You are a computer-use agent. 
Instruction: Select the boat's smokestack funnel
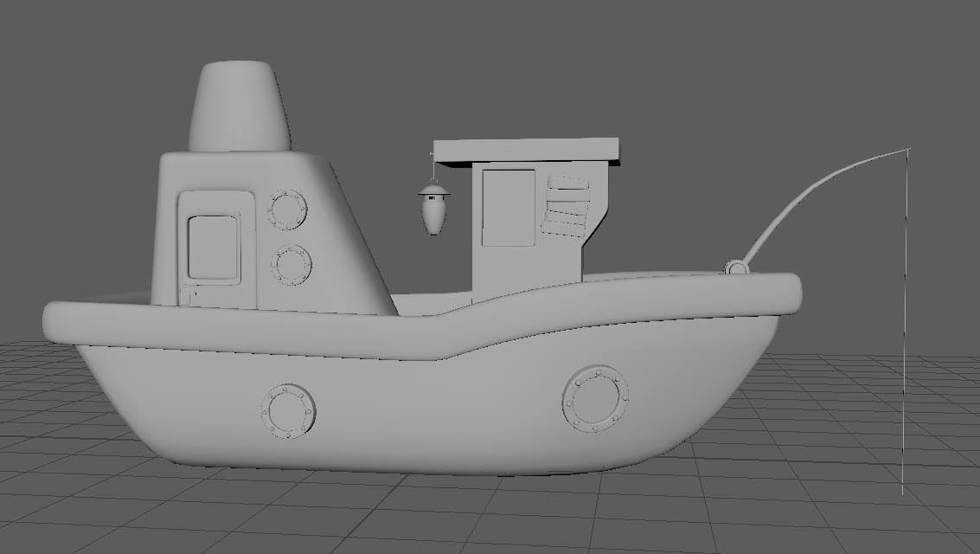(x=240, y=106)
